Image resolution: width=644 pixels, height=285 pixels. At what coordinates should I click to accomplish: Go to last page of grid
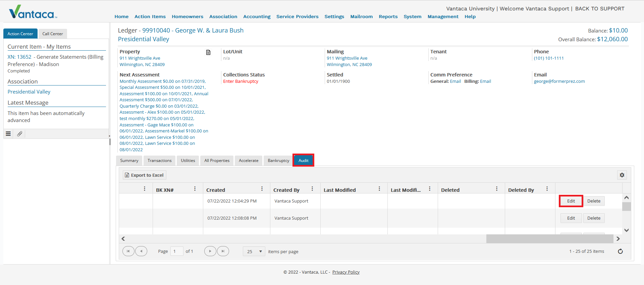pyautogui.click(x=223, y=251)
